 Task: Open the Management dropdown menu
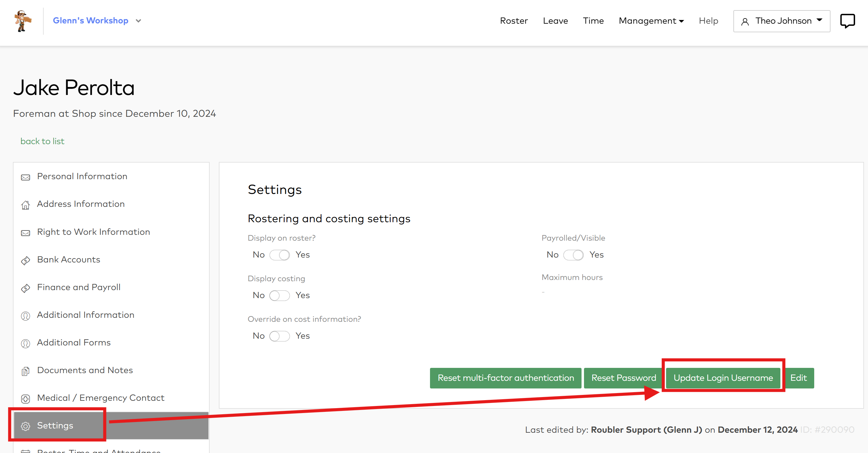pyautogui.click(x=651, y=21)
